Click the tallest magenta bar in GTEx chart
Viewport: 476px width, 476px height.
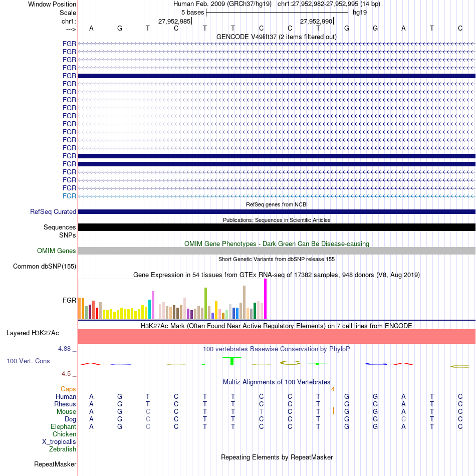coord(266,299)
